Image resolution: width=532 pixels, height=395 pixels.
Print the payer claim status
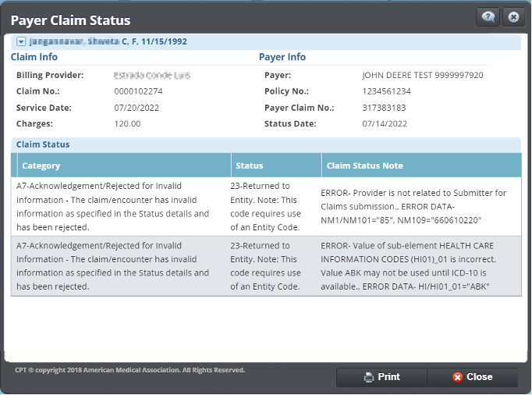[x=381, y=377]
